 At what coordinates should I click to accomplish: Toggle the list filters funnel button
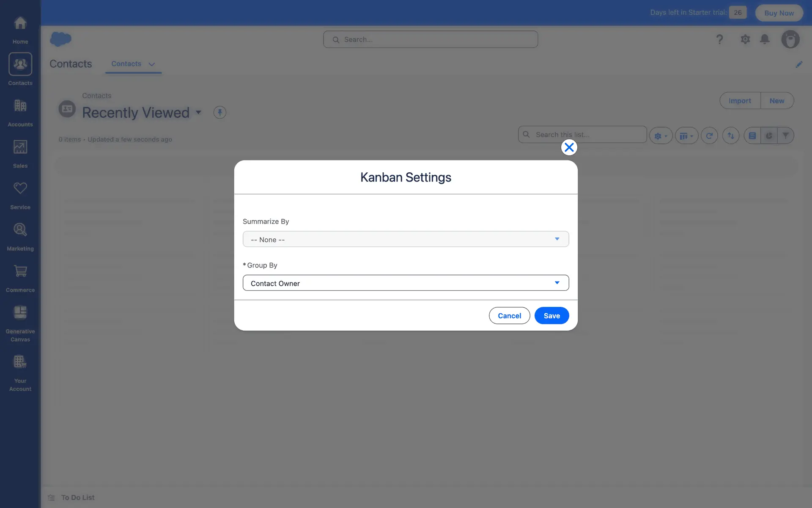(x=785, y=136)
